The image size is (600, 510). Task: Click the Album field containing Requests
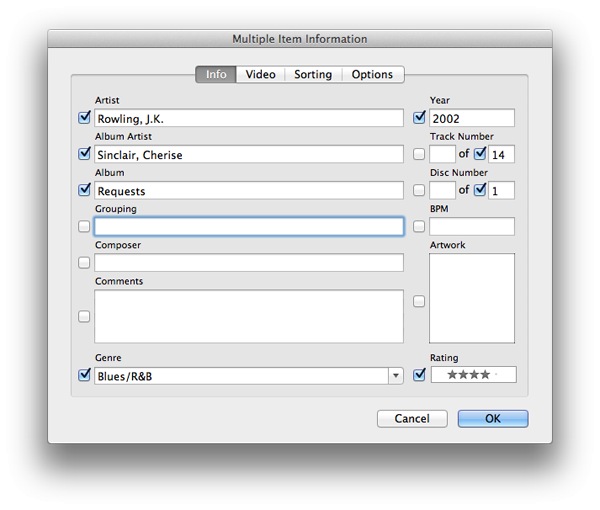coord(249,190)
